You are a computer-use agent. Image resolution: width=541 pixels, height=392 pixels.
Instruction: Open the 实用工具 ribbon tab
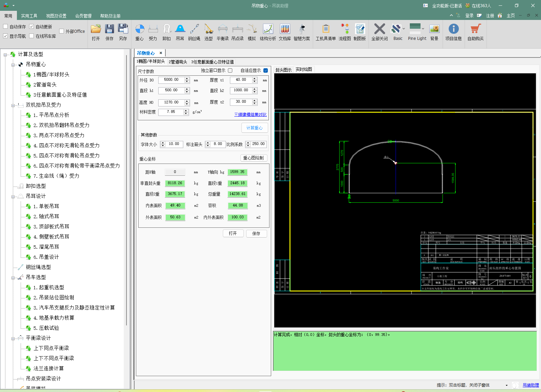tap(29, 16)
